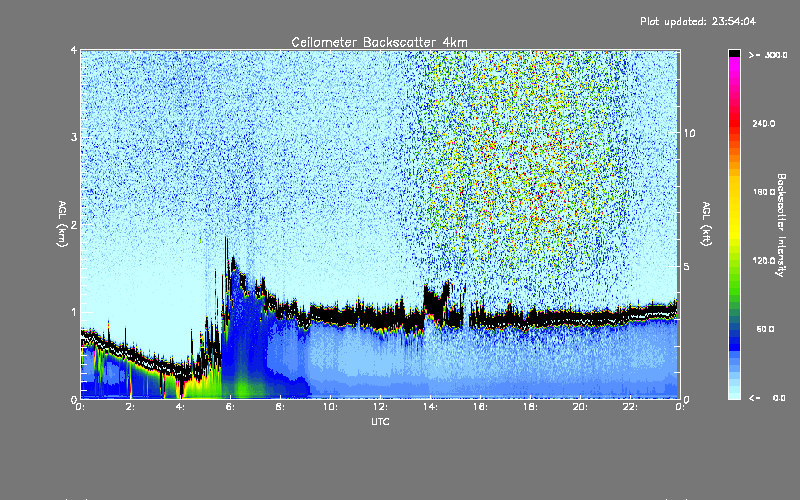
Task: Click the '>= 300.0' colorbar label
Action: [x=768, y=55]
